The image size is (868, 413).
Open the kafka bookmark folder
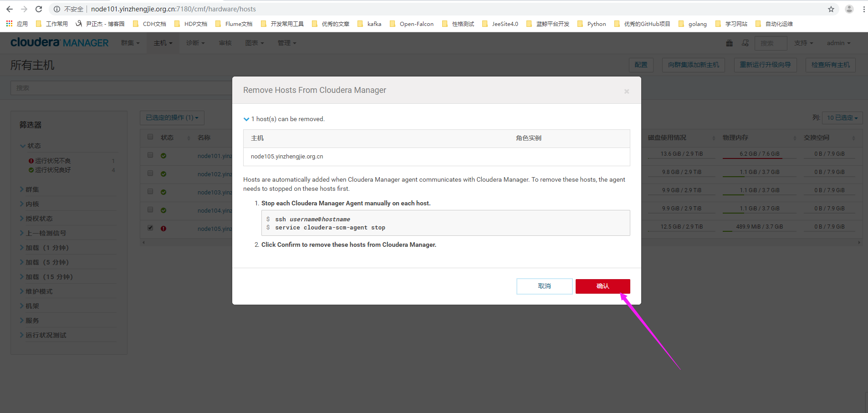tap(369, 24)
